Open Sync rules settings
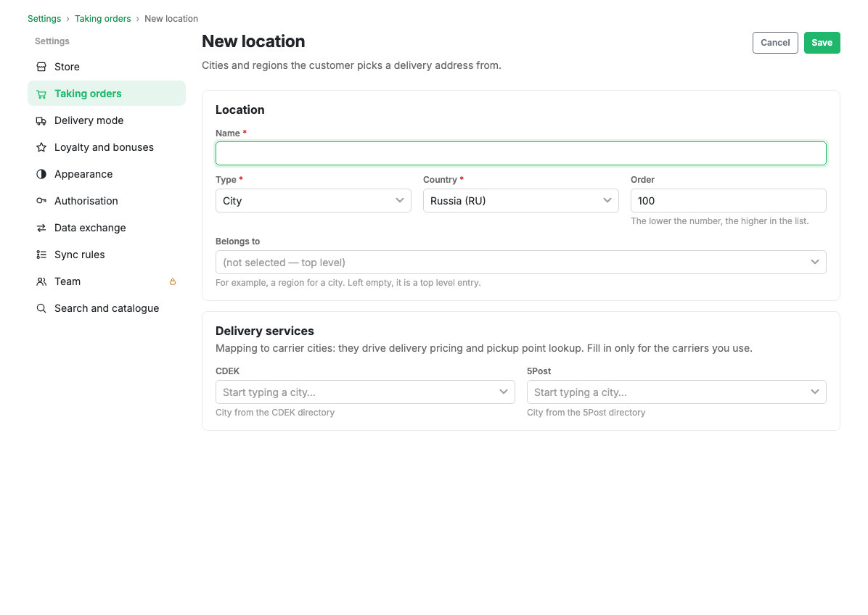868x615 pixels. 107,255
